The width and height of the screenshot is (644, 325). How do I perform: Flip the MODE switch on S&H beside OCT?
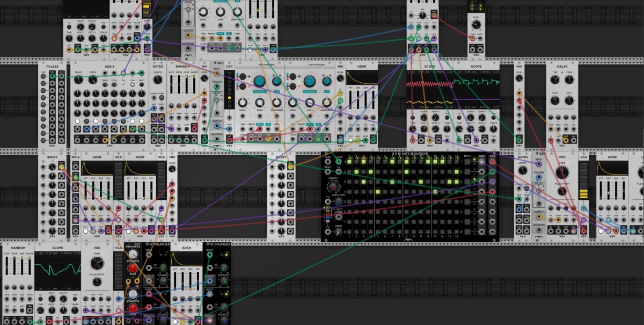click(217, 100)
